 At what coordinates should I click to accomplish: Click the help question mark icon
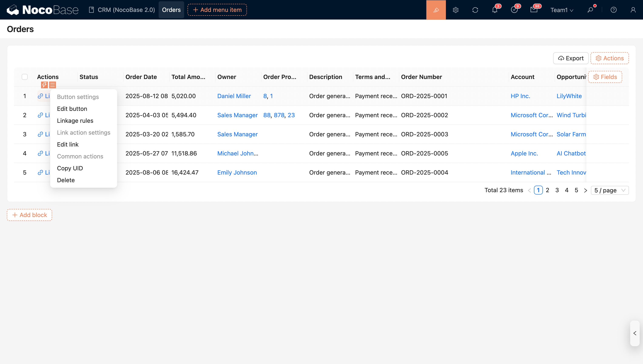(613, 10)
